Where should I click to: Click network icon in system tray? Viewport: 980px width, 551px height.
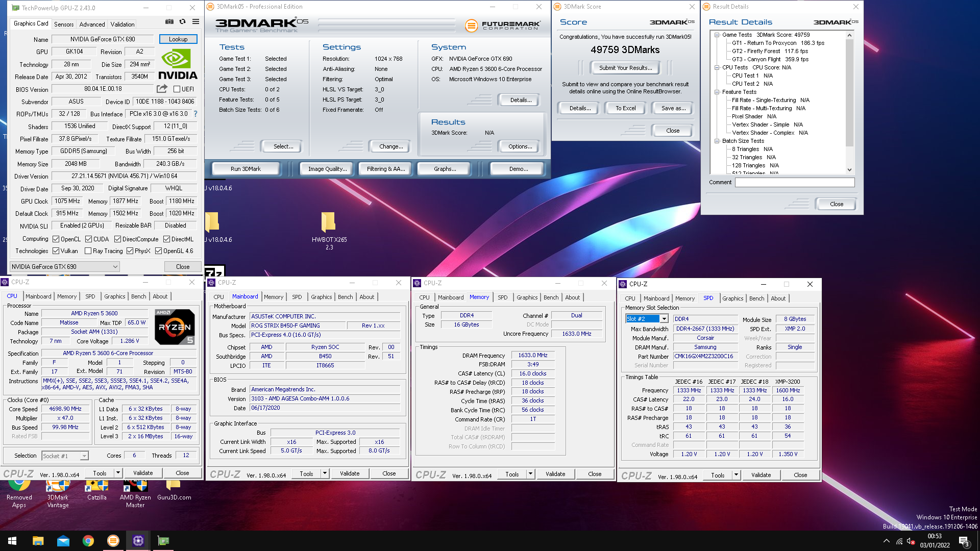[899, 541]
